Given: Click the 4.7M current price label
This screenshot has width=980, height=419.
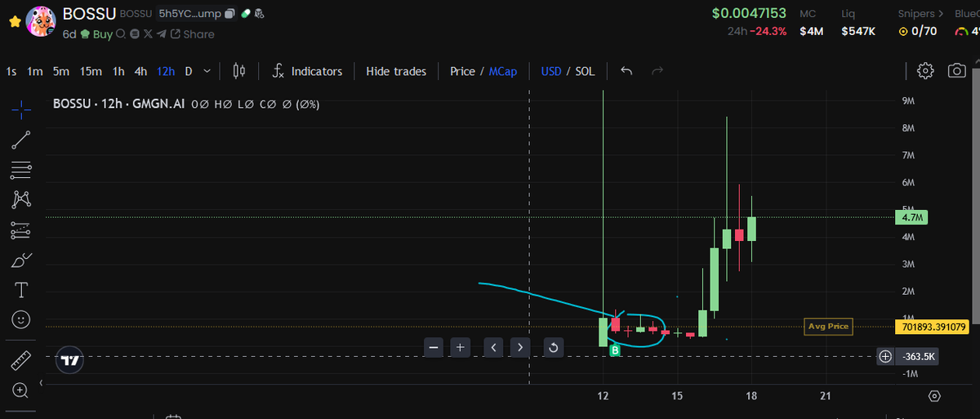Looking at the screenshot, I should pyautogui.click(x=911, y=217).
